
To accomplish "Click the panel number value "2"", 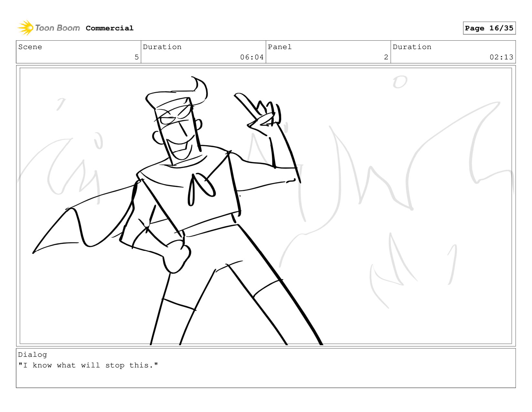I will tap(386, 57).
